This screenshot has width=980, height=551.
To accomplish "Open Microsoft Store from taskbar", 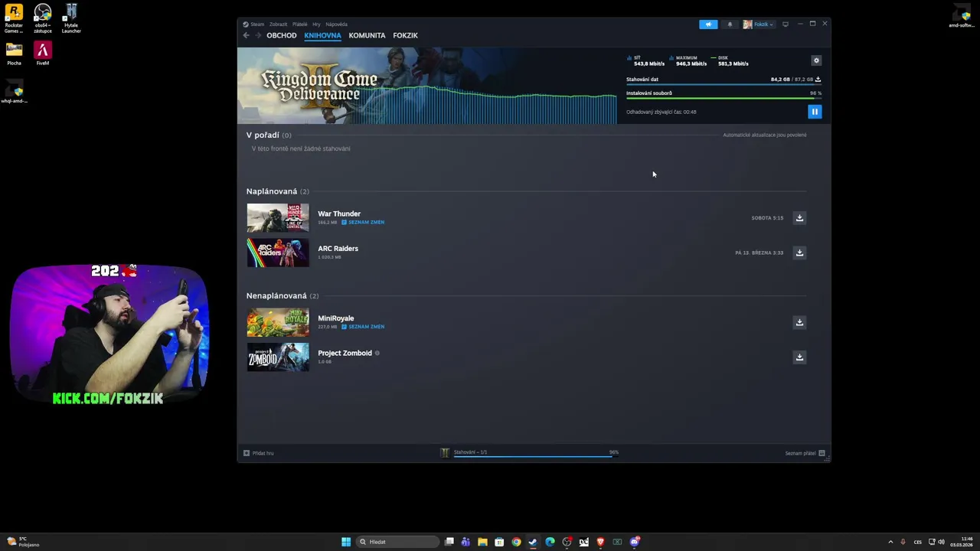I will pos(499,542).
